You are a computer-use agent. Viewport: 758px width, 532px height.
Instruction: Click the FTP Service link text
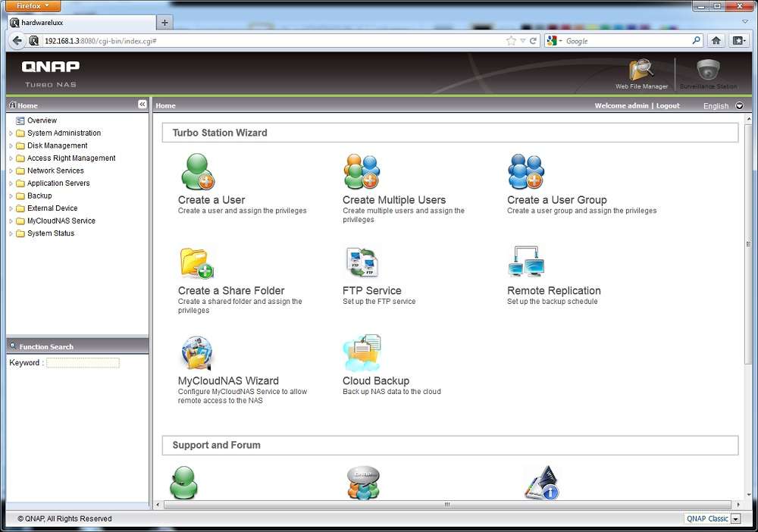pyautogui.click(x=371, y=290)
